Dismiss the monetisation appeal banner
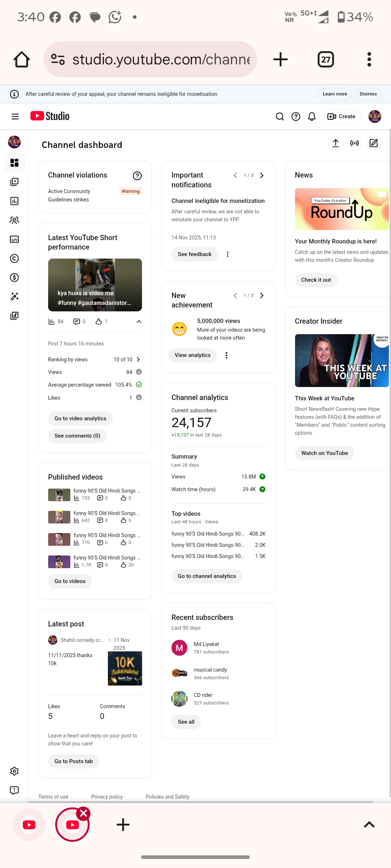This screenshot has width=391, height=868. [368, 94]
